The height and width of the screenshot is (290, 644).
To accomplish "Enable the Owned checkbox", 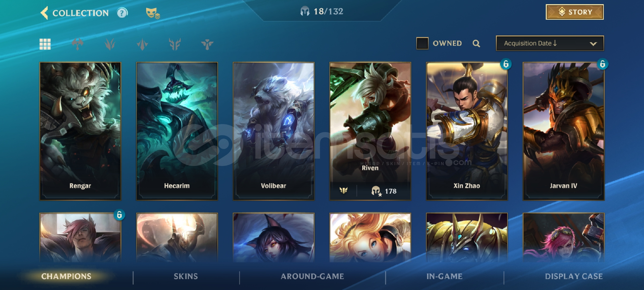I will click(x=422, y=43).
